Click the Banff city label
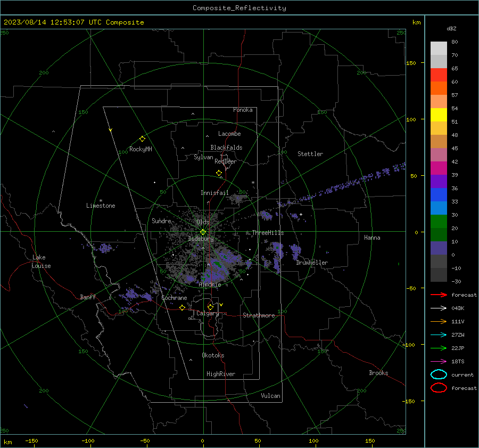 click(88, 297)
